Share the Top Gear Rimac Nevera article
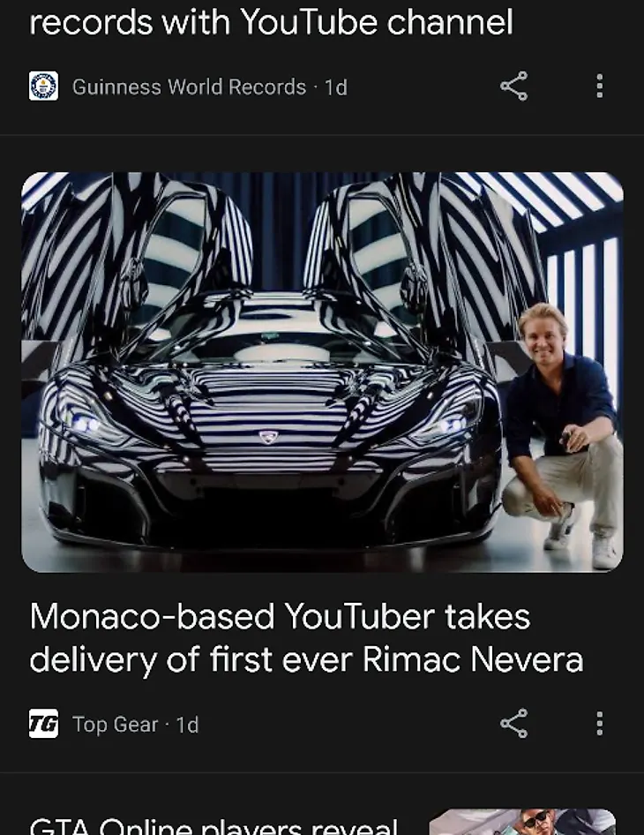 (513, 723)
